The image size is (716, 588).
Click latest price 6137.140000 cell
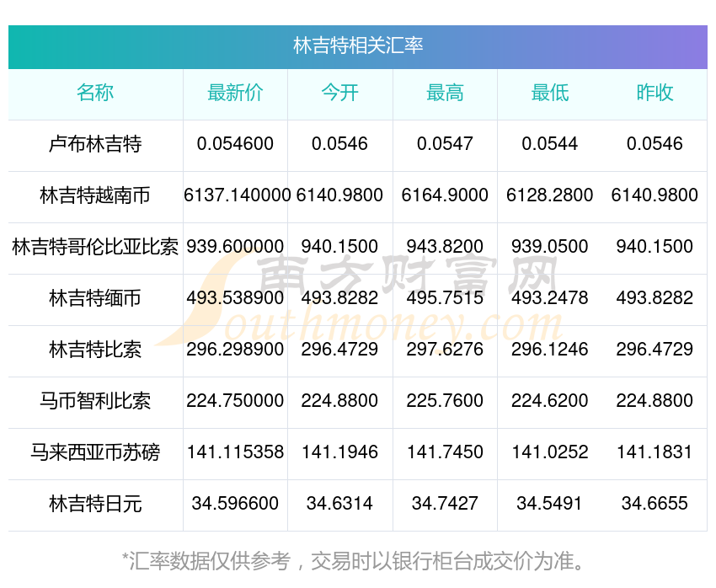click(237, 195)
